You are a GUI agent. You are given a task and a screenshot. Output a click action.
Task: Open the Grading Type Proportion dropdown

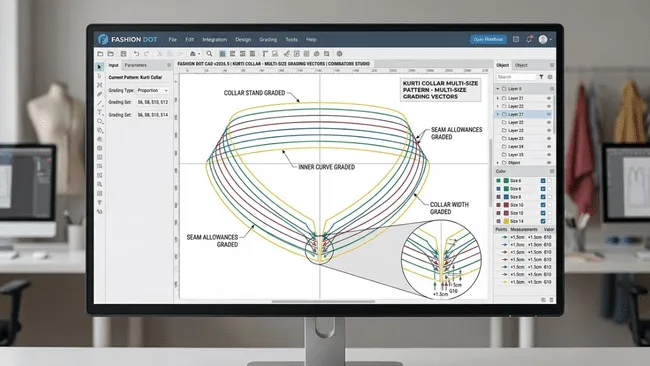pos(153,90)
